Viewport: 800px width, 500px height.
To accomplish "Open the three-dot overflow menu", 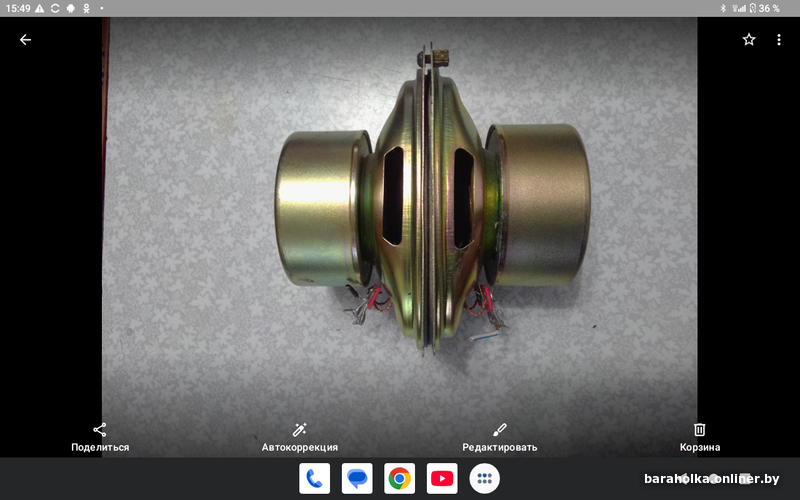I will pyautogui.click(x=779, y=40).
